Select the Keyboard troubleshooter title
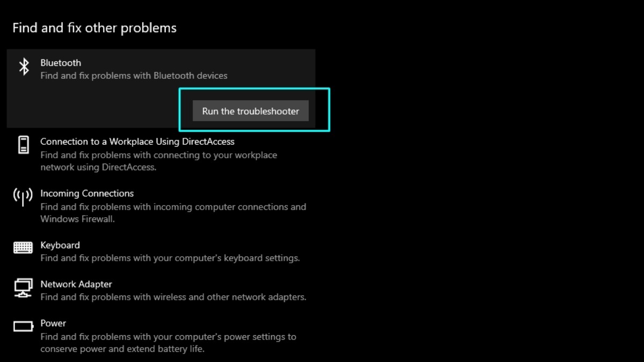This screenshot has width=644, height=362. pos(60,245)
